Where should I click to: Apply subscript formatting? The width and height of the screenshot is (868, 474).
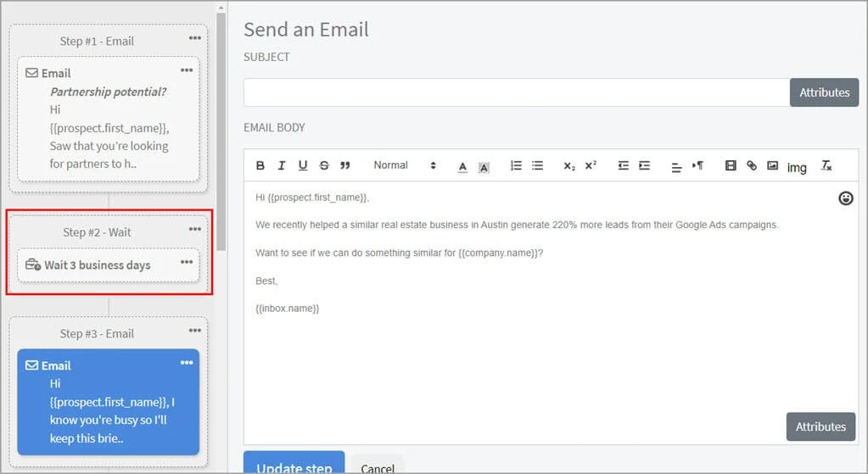point(569,166)
